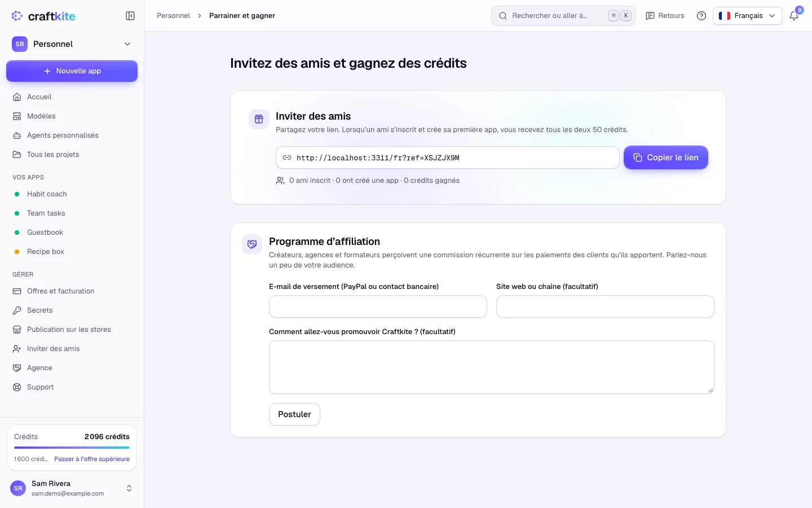The width and height of the screenshot is (812, 508).
Task: Click the link icon in referral URL field
Action: [287, 157]
